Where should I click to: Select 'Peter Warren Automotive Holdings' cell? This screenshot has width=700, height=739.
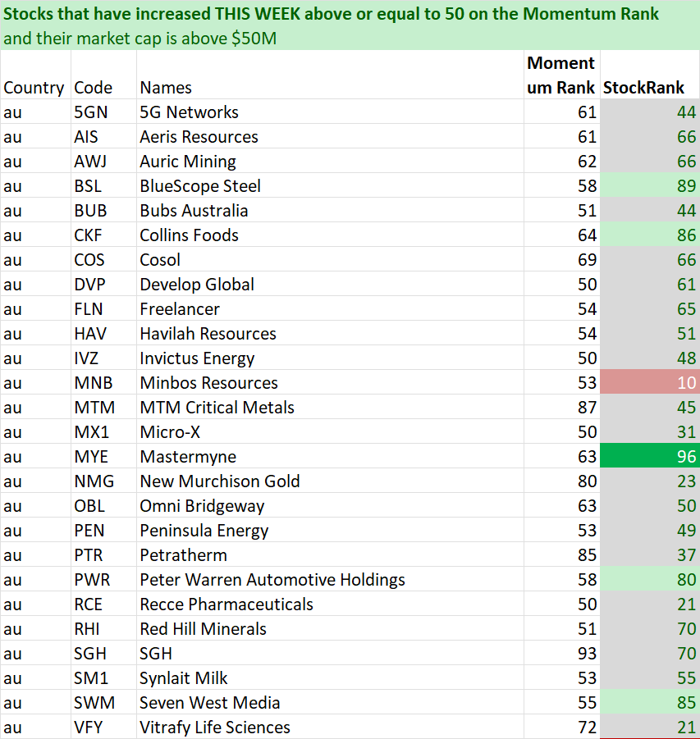[x=330, y=579]
